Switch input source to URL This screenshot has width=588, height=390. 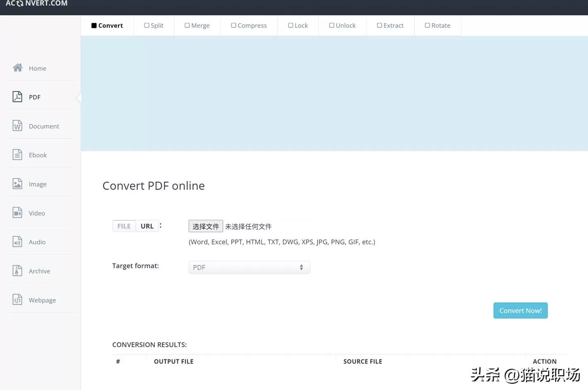click(x=147, y=226)
